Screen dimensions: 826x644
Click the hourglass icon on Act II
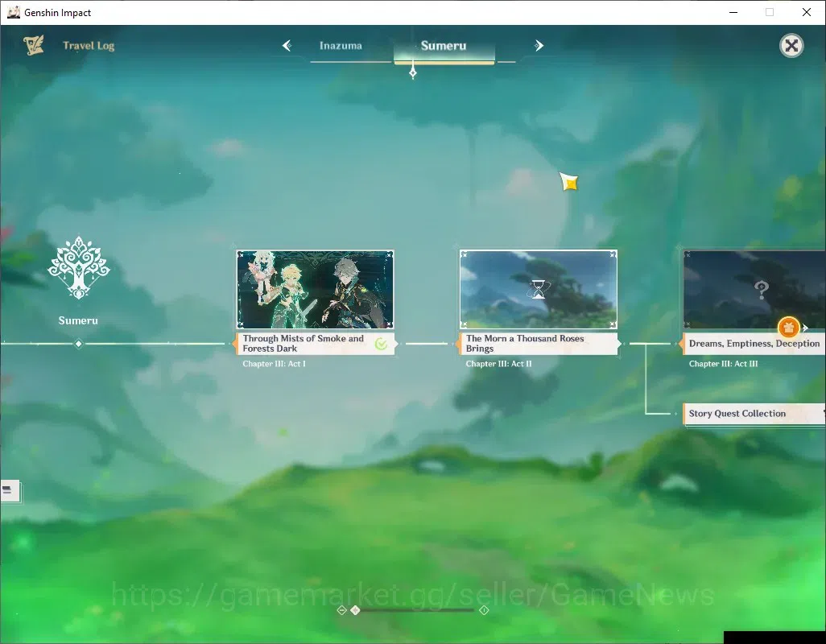(539, 290)
